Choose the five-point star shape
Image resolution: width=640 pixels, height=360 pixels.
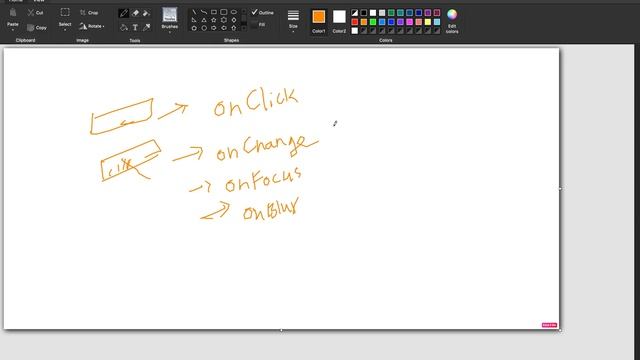click(213, 20)
